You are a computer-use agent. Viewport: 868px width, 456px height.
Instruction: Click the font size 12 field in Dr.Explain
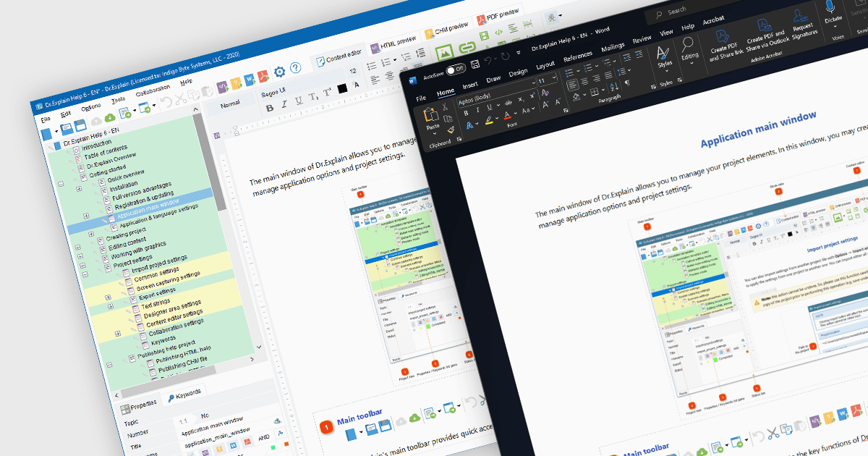click(353, 71)
